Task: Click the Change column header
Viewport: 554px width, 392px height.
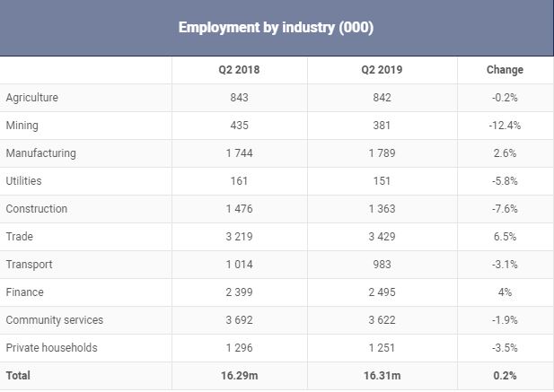Action: pyautogui.click(x=505, y=70)
